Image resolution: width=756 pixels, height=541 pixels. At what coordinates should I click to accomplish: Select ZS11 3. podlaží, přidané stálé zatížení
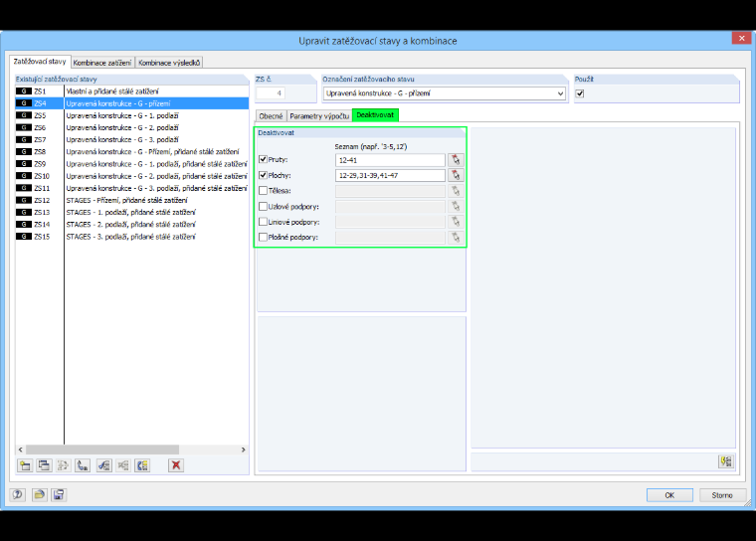tap(132, 188)
